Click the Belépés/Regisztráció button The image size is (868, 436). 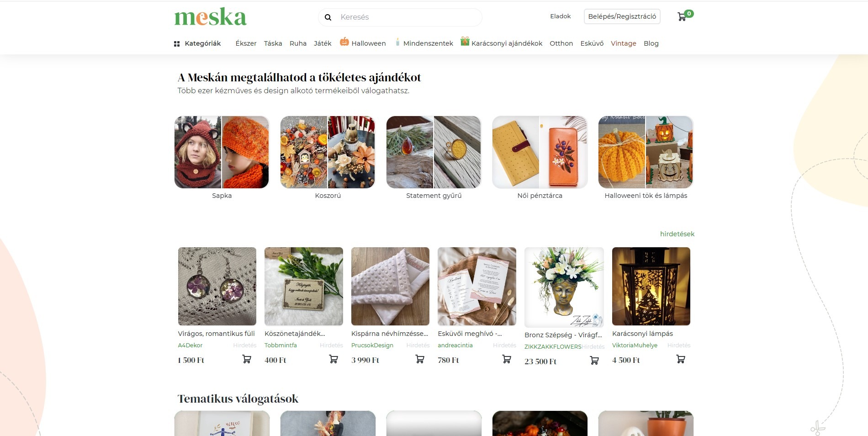pos(622,16)
